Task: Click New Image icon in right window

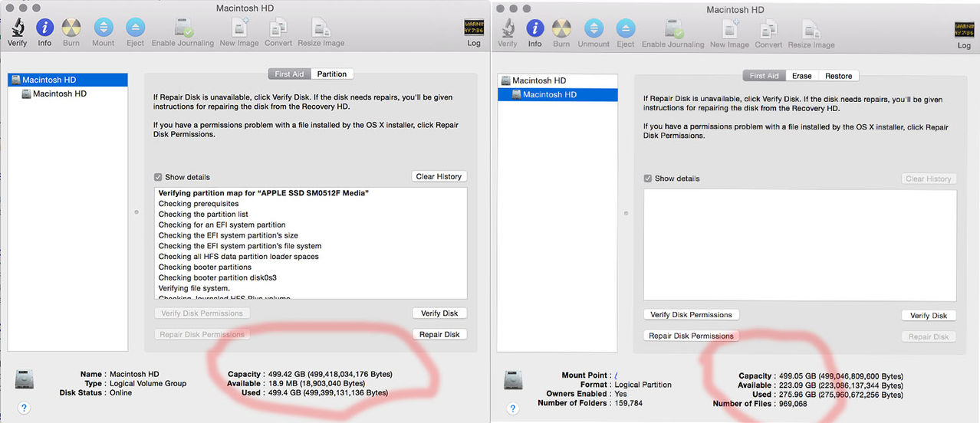Action: pos(729,28)
